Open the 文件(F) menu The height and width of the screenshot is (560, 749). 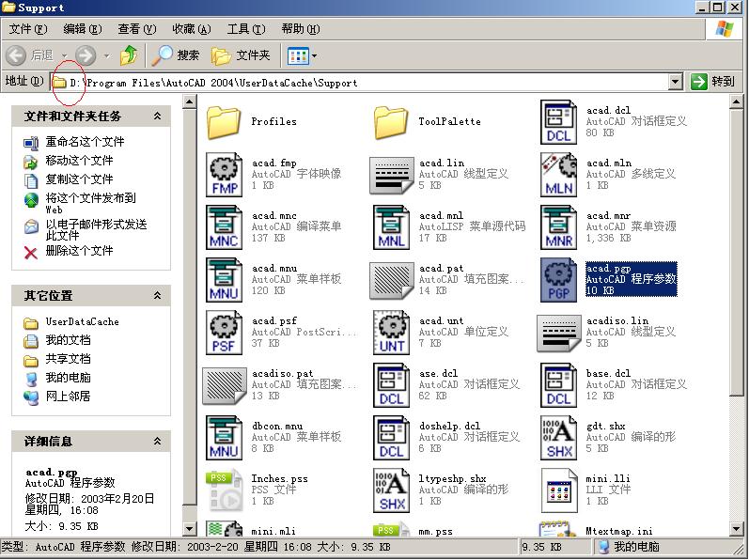(x=28, y=29)
